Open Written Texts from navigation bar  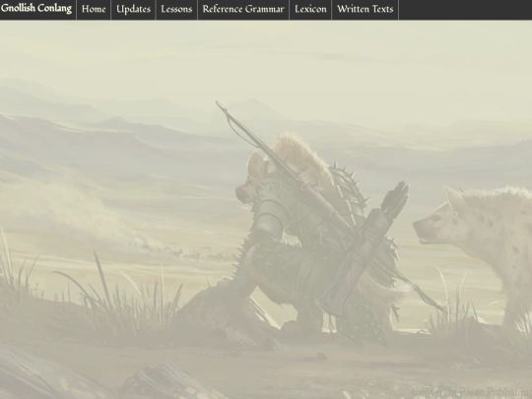(366, 9)
